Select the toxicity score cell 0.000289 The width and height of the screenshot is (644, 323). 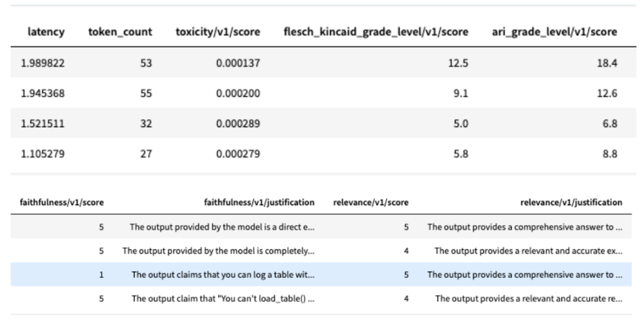(238, 124)
